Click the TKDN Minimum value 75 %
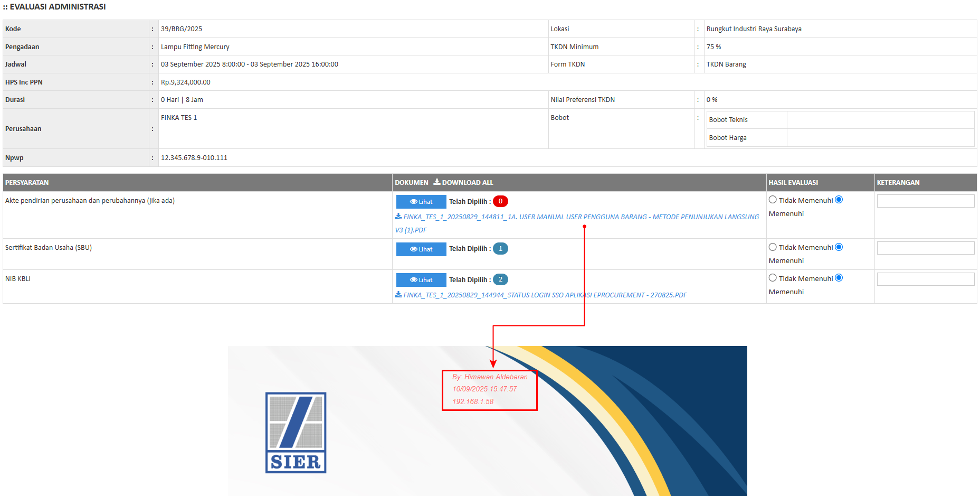 tap(714, 47)
